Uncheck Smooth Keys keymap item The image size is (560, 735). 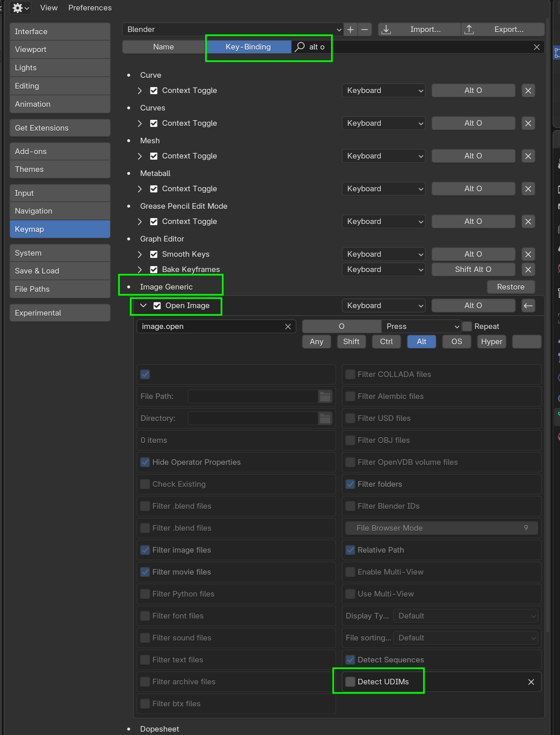[x=154, y=254]
